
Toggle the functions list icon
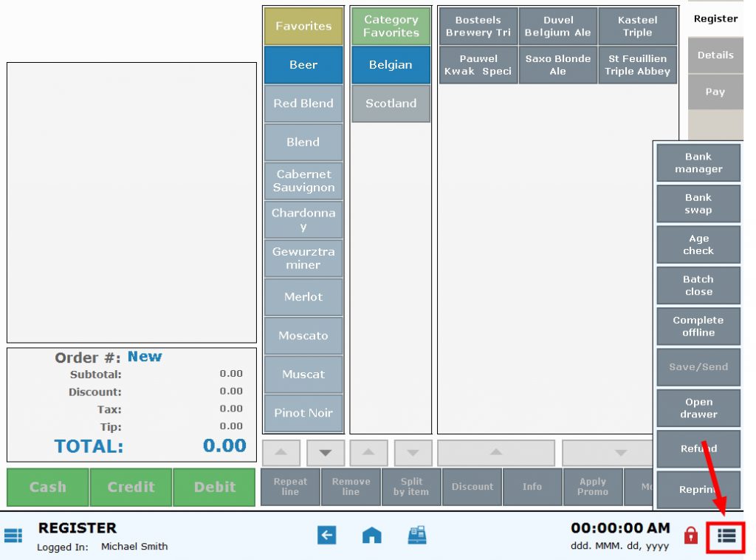point(726,536)
